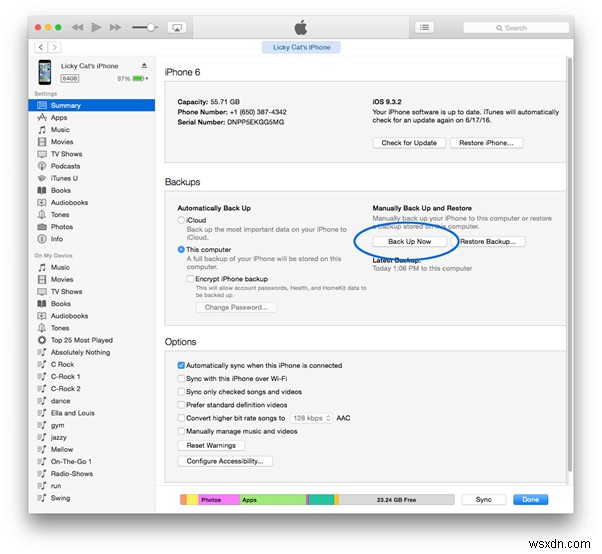Select TV Shows under On My Device
This screenshot has height=554, width=602.
pos(91,291)
